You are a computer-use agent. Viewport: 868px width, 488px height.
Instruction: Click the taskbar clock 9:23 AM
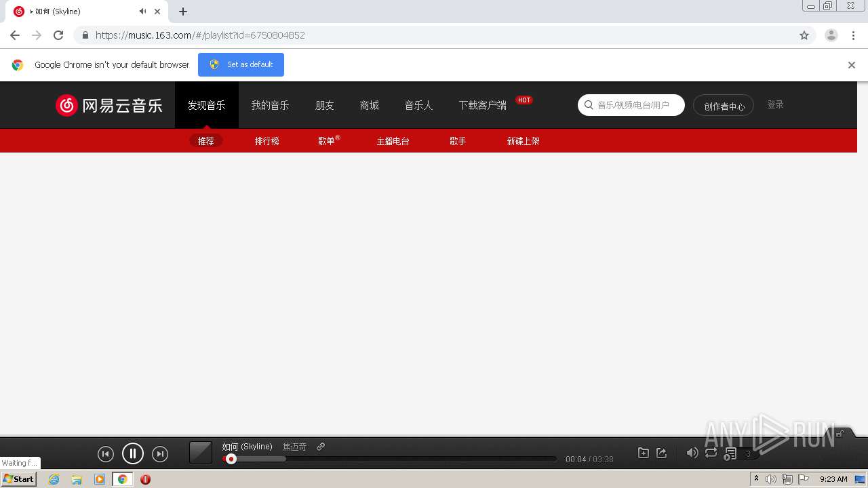point(833,479)
